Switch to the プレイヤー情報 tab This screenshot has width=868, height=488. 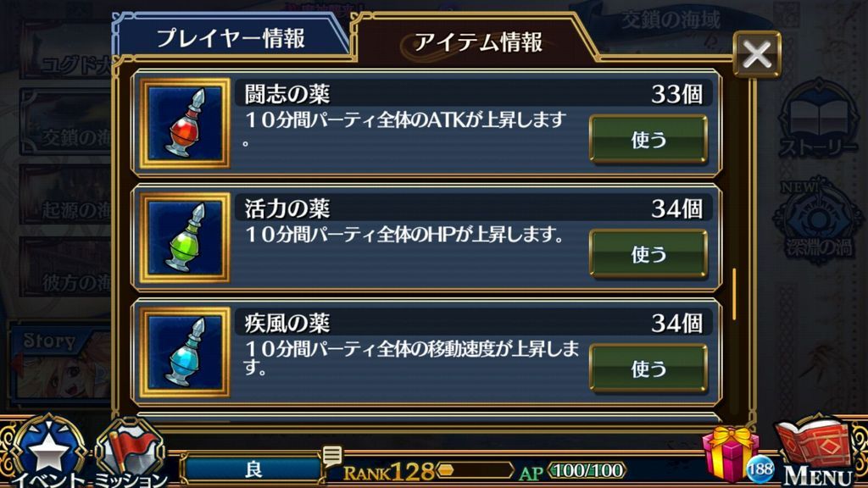pyautogui.click(x=231, y=38)
